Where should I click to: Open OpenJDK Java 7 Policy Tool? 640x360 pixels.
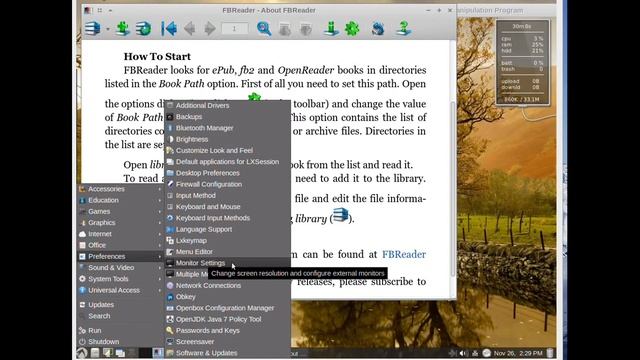point(228,319)
